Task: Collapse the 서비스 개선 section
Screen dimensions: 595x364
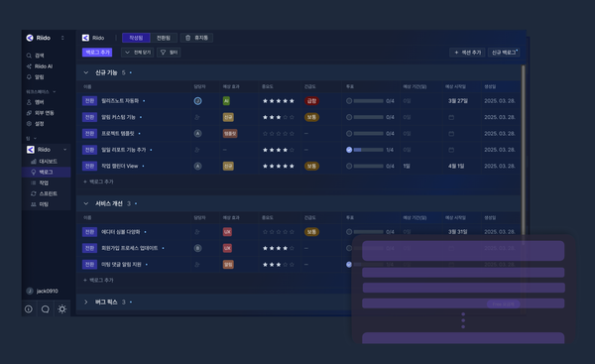Action: [x=86, y=203]
